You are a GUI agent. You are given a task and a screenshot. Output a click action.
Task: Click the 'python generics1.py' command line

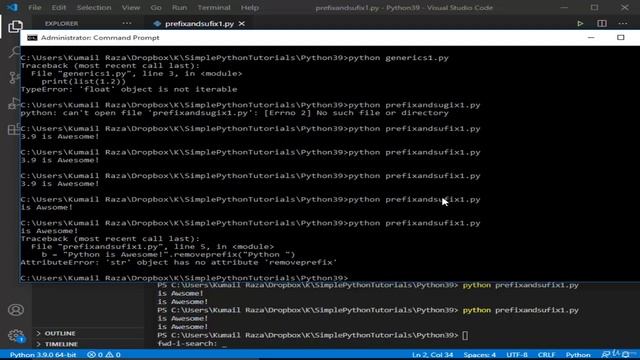[x=235, y=58]
